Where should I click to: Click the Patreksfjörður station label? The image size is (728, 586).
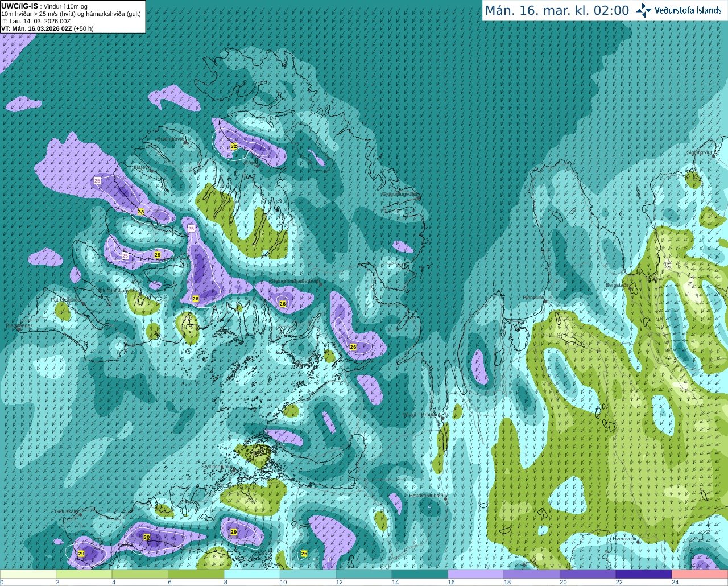click(x=66, y=299)
